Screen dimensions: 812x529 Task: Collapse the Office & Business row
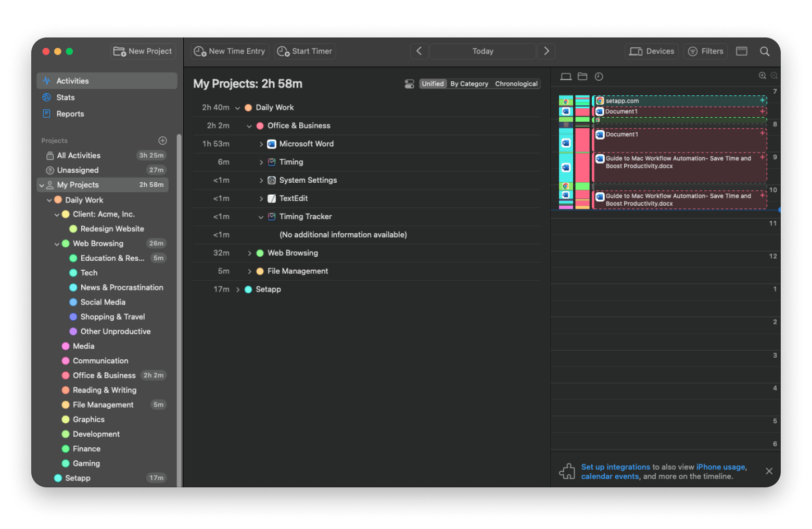[x=249, y=126]
